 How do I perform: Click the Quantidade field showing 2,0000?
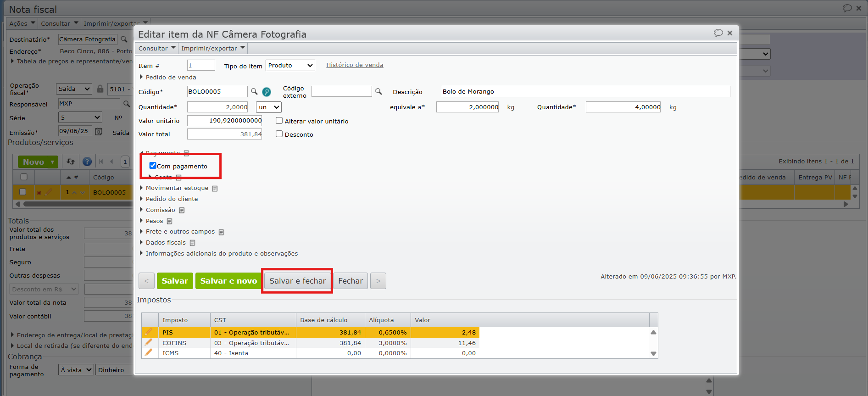[217, 107]
